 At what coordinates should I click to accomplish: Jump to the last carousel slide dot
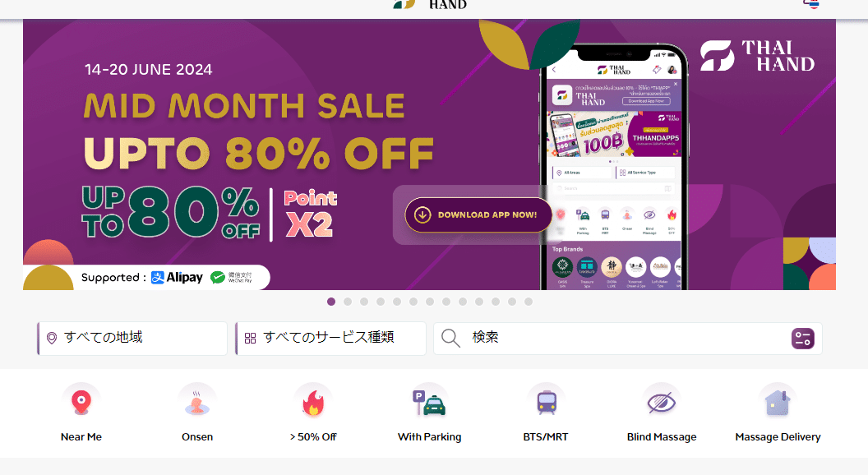coord(529,302)
